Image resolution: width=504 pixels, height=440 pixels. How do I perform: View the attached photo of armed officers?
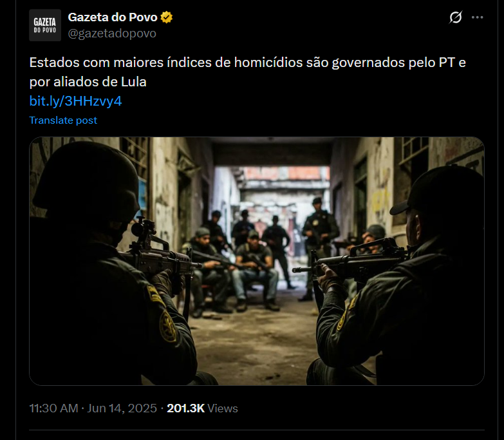(256, 261)
